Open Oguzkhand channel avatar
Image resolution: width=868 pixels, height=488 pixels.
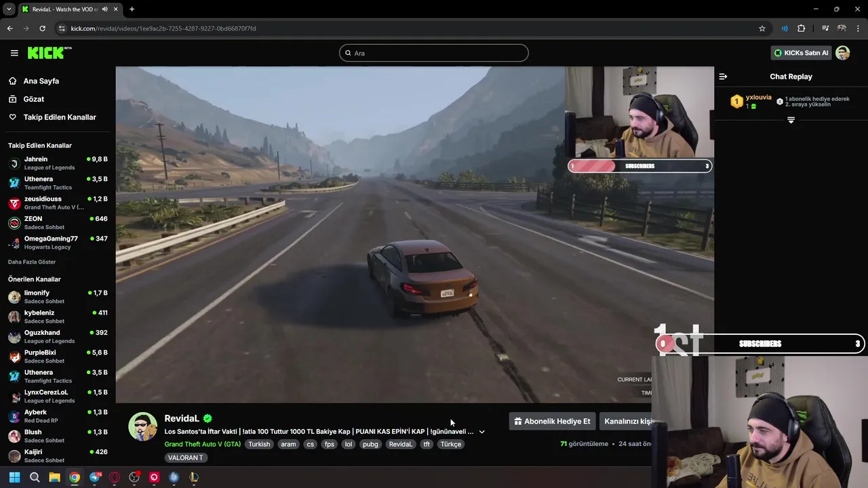[x=14, y=337]
